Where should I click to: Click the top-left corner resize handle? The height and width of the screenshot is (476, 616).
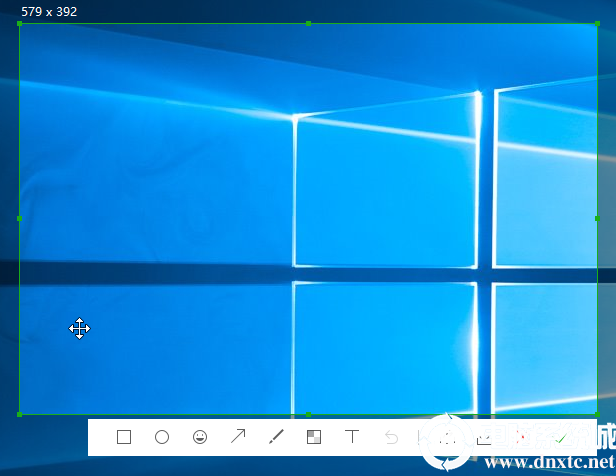click(x=19, y=23)
